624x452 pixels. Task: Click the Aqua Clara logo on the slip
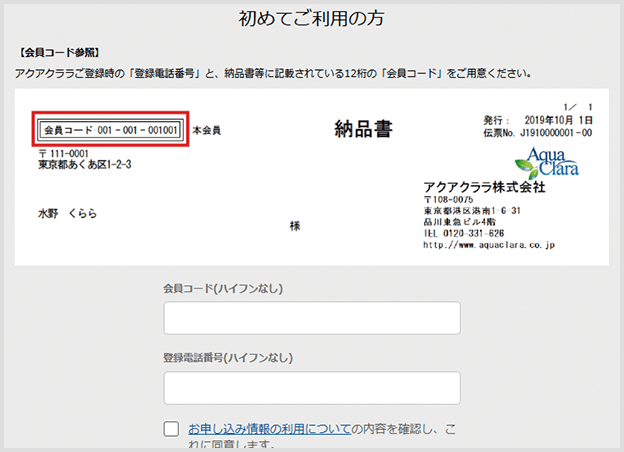coord(541,163)
